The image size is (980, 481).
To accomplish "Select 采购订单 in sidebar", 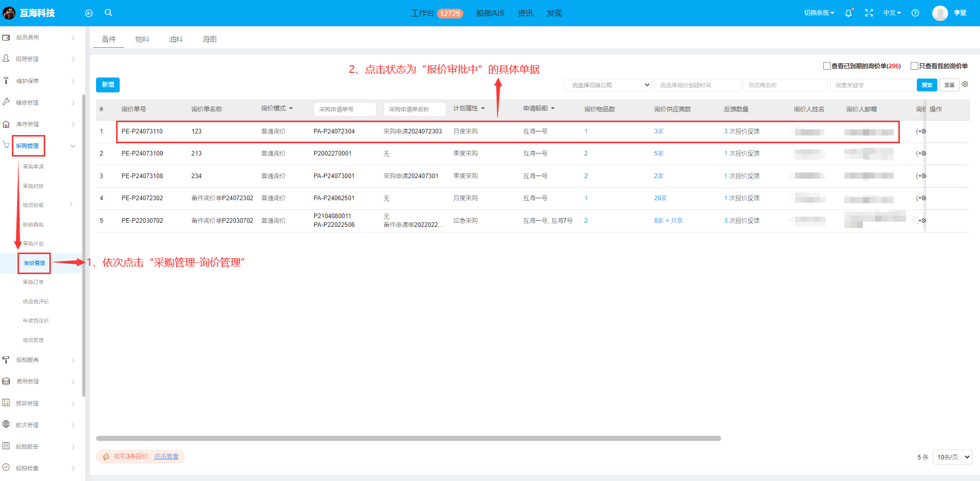I will point(33,282).
